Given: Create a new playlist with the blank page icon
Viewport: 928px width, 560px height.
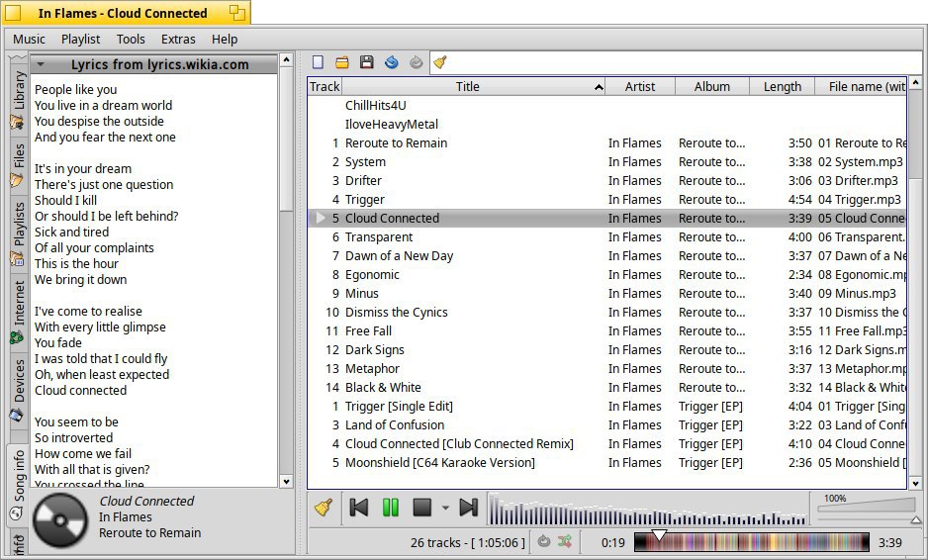Looking at the screenshot, I should (x=318, y=62).
